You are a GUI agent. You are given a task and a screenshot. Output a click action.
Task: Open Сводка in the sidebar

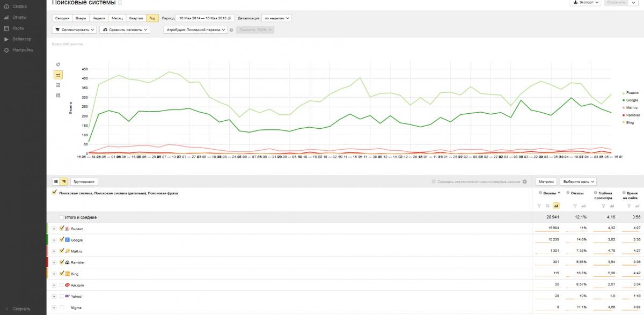pos(16,6)
